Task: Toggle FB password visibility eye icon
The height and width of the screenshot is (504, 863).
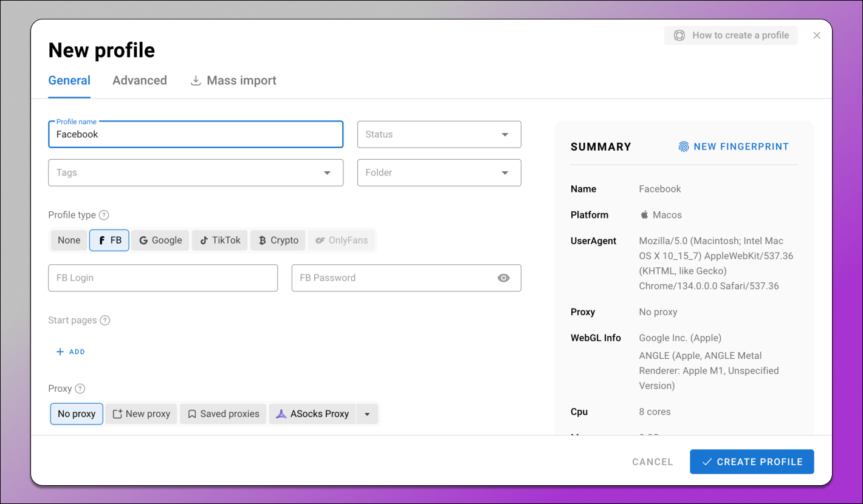Action: coord(503,278)
